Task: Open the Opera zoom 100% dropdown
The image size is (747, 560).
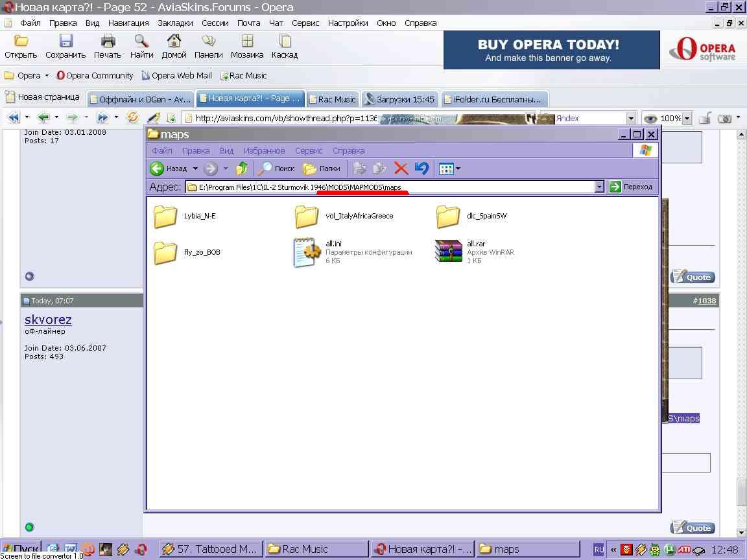Action: pyautogui.click(x=687, y=119)
